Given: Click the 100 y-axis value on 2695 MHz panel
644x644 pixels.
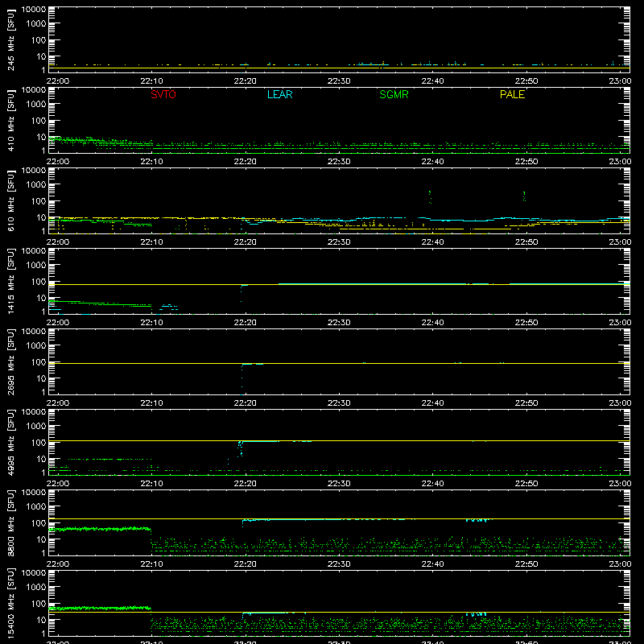Looking at the screenshot, I should coord(39,362).
